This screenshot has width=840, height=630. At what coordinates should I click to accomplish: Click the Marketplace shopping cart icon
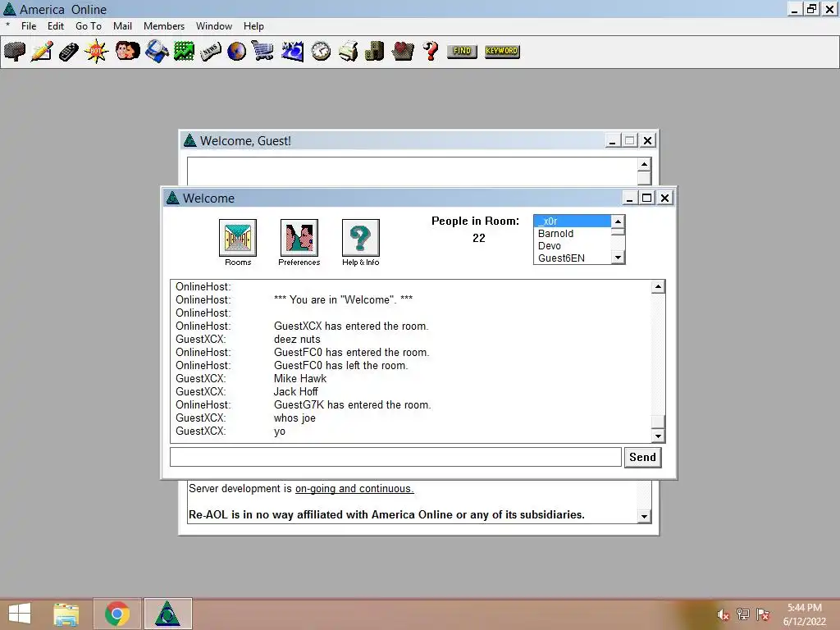pyautogui.click(x=263, y=52)
